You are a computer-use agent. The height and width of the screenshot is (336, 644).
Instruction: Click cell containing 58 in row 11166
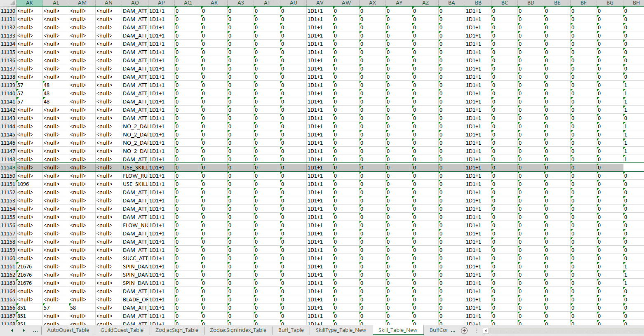[x=82, y=308]
